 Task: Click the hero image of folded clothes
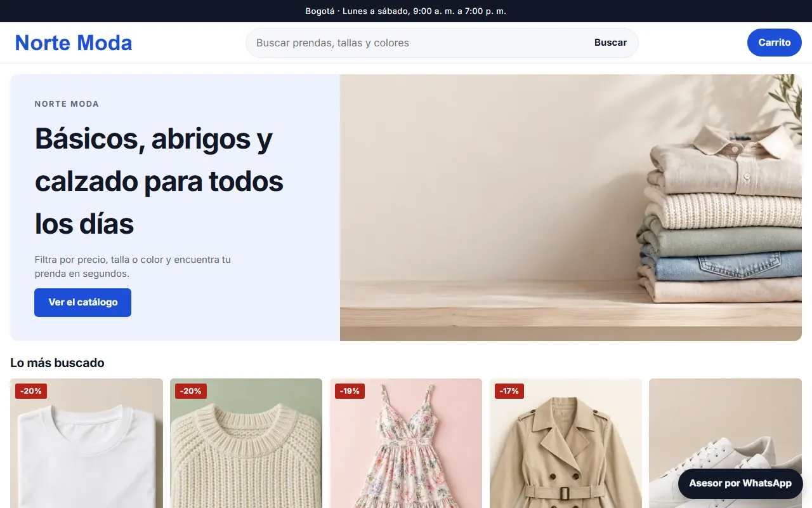[571, 208]
